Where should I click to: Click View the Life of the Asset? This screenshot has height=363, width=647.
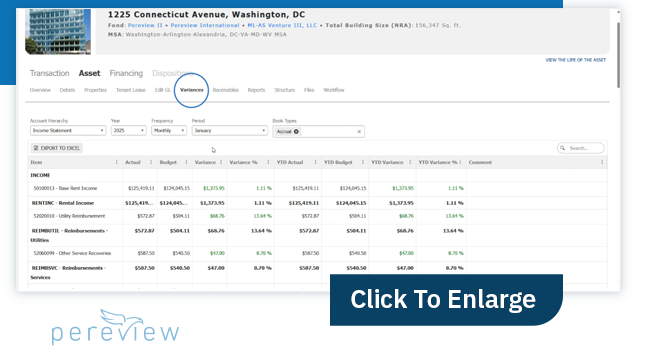(576, 60)
